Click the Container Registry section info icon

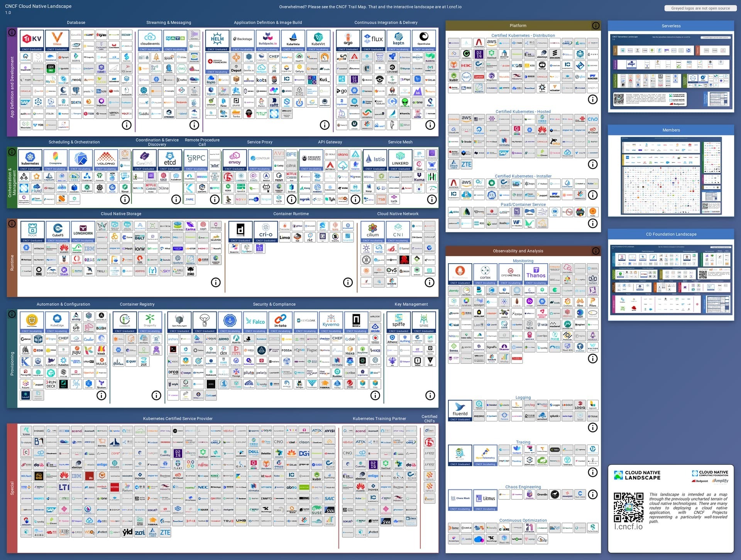tap(156, 395)
